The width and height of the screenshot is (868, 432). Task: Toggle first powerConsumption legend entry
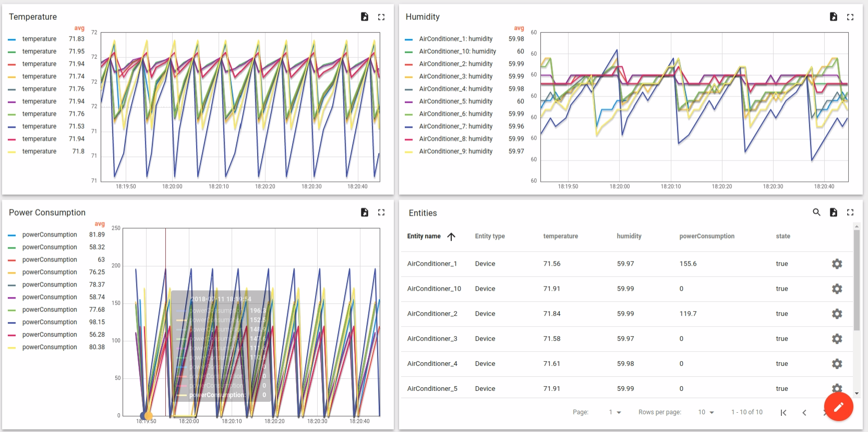[50, 234]
